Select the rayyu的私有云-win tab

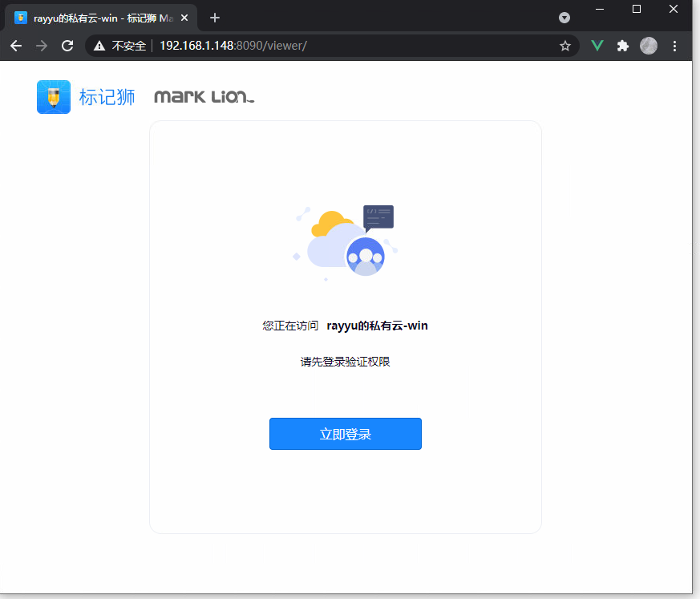pos(100,18)
